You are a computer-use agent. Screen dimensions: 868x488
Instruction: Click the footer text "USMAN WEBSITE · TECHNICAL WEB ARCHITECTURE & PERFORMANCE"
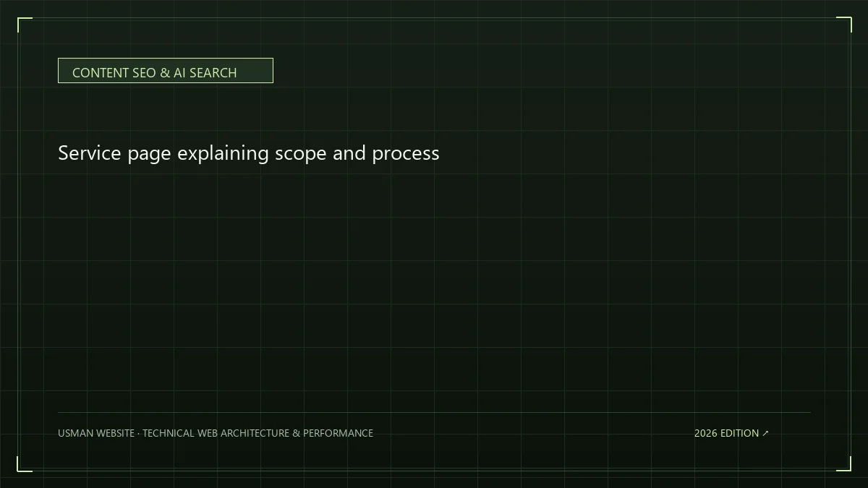216,433
